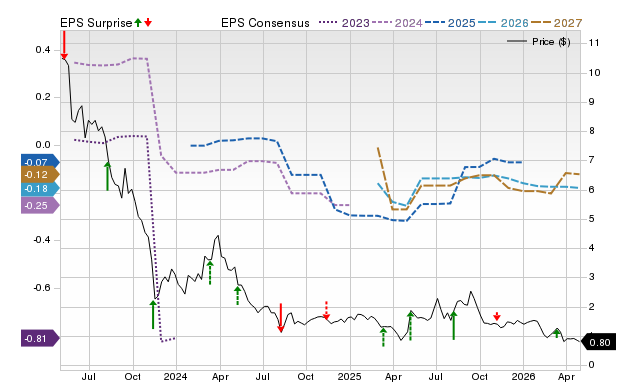Select the dashed green arrow for March 2024
The width and height of the screenshot is (640, 382).
point(210,273)
